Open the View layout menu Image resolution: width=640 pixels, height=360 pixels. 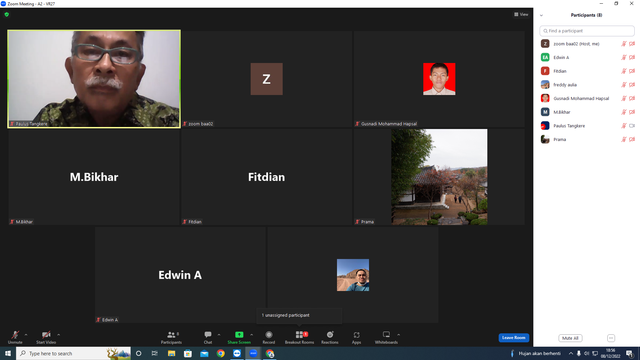click(x=521, y=14)
